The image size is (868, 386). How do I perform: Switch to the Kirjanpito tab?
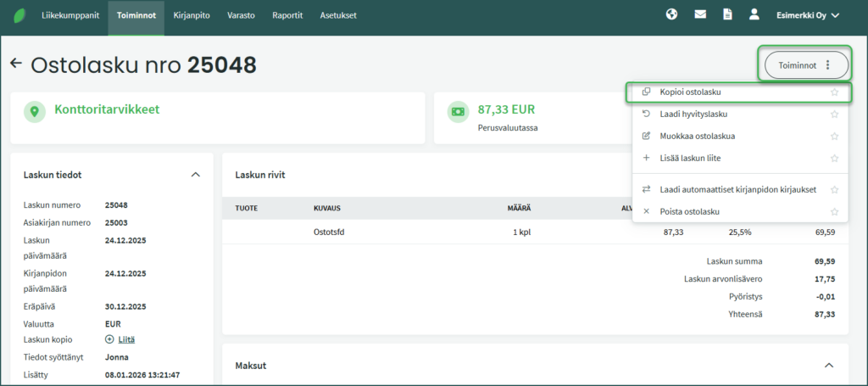pyautogui.click(x=191, y=15)
